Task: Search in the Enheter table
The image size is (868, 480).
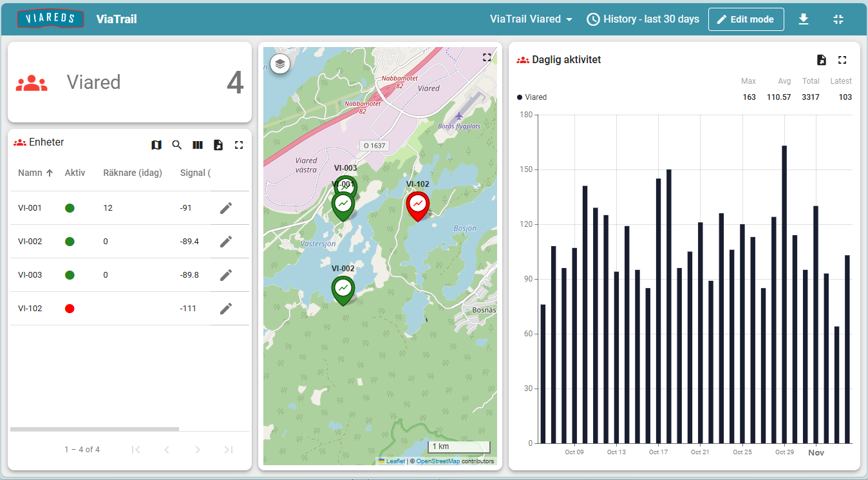Action: [177, 145]
